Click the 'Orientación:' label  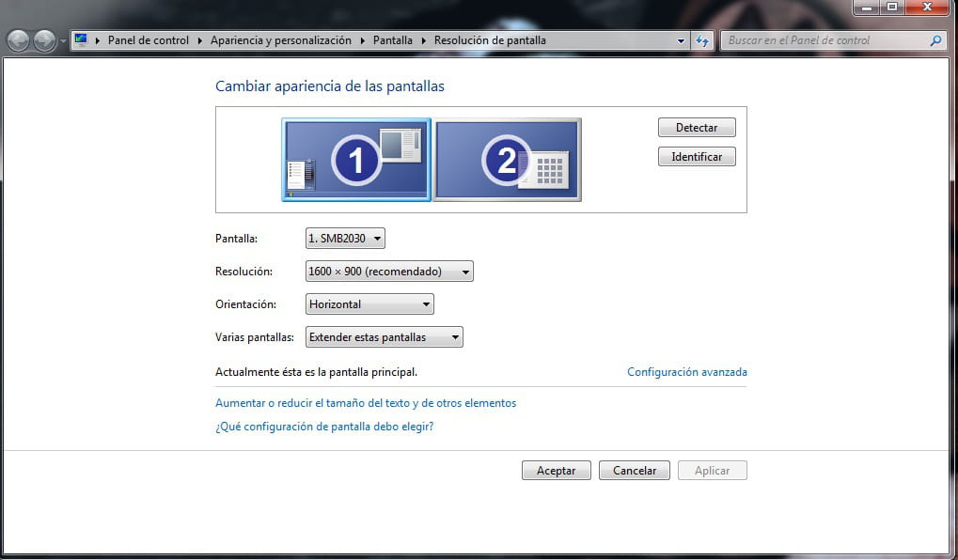(x=245, y=304)
